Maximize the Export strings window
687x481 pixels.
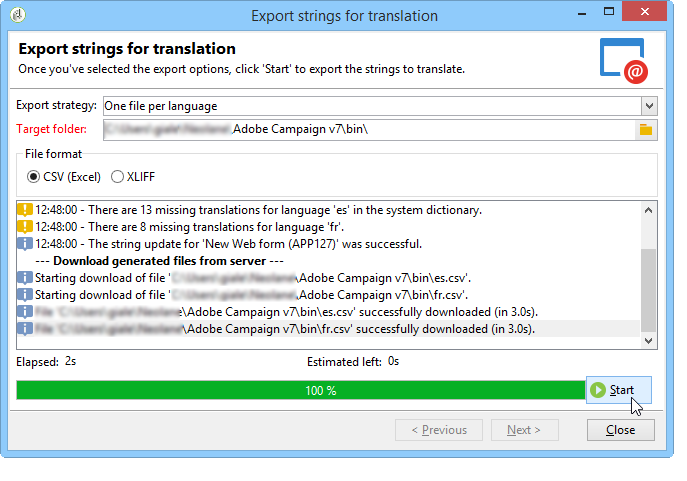609,12
